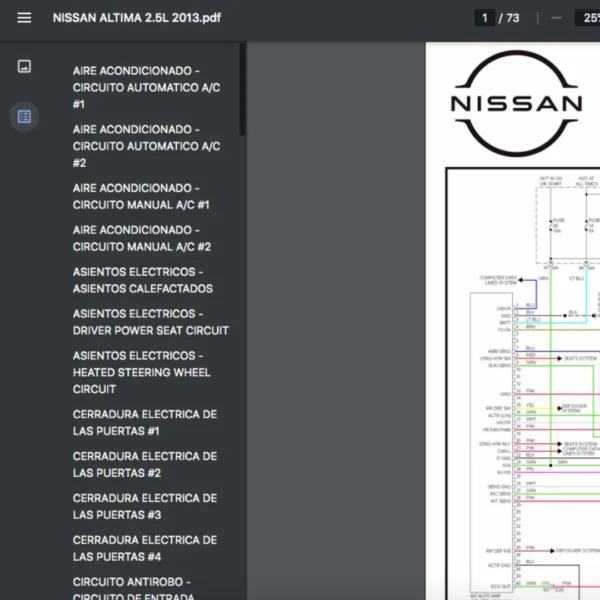Go to Aire Acondicionado Circuito Manual A/C #1
The image size is (600, 600).
point(141,196)
